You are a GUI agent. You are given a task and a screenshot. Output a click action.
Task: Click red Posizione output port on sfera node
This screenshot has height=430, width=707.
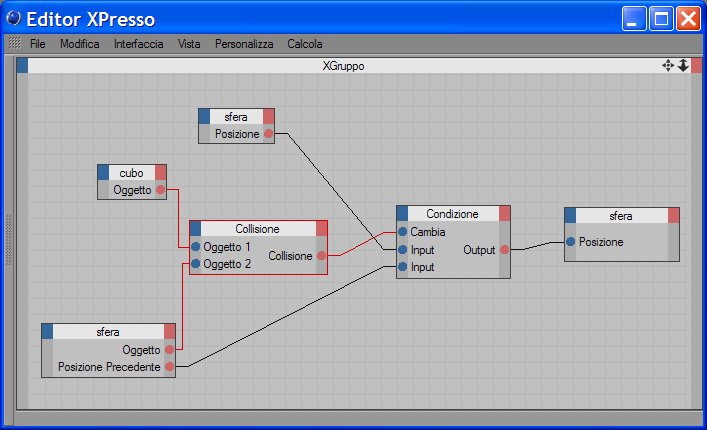click(x=268, y=133)
